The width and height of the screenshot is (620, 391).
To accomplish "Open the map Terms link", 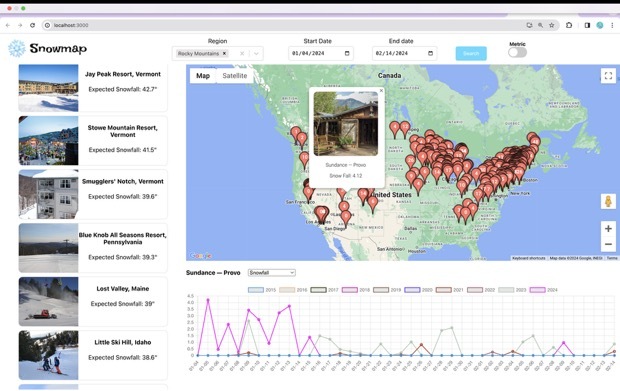I will [x=612, y=258].
